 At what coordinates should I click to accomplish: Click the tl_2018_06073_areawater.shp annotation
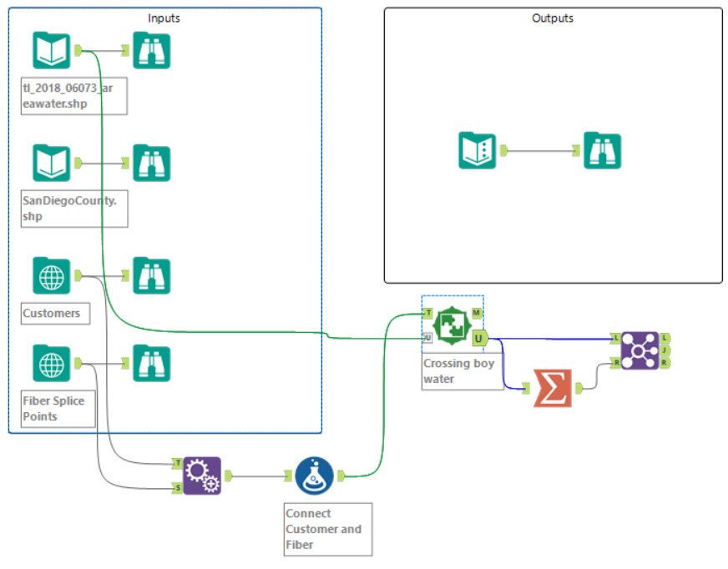pos(73,96)
